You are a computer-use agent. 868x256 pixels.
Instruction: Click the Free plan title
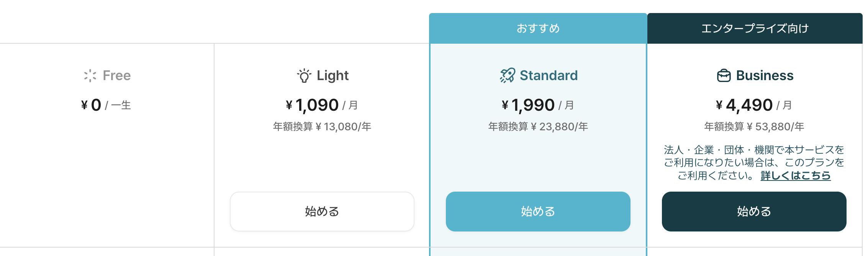click(117, 75)
